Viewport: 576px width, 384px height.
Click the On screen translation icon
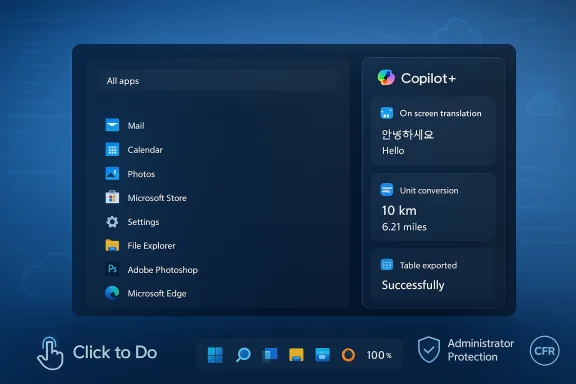pyautogui.click(x=386, y=113)
